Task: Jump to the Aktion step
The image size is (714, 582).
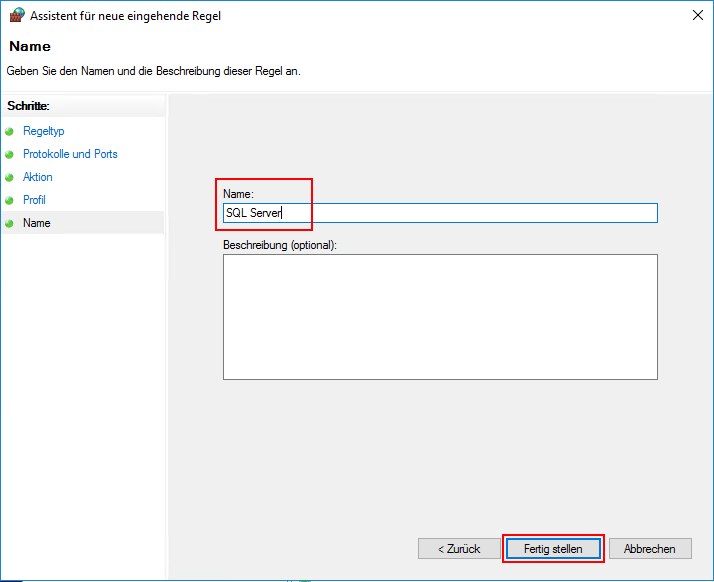Action: point(38,177)
